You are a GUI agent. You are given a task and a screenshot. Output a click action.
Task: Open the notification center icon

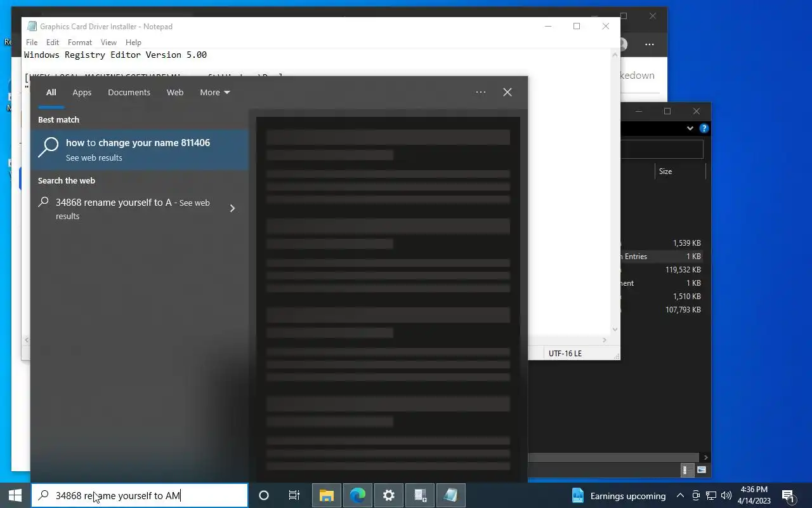click(x=789, y=496)
